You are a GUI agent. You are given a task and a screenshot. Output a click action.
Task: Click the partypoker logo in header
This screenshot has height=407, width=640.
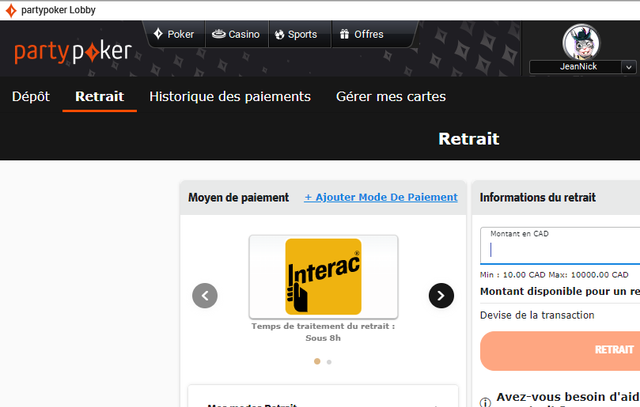click(x=73, y=52)
